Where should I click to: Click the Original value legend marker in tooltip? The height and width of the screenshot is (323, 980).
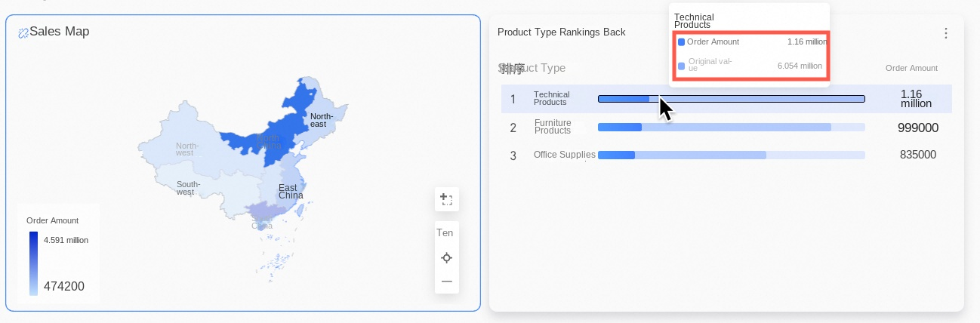point(681,66)
